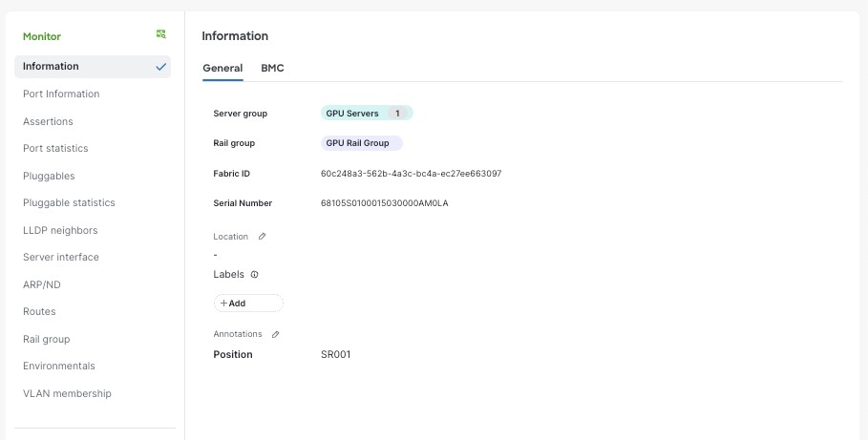868x440 pixels.
Task: Click the Monitor heading
Action: pos(41,36)
